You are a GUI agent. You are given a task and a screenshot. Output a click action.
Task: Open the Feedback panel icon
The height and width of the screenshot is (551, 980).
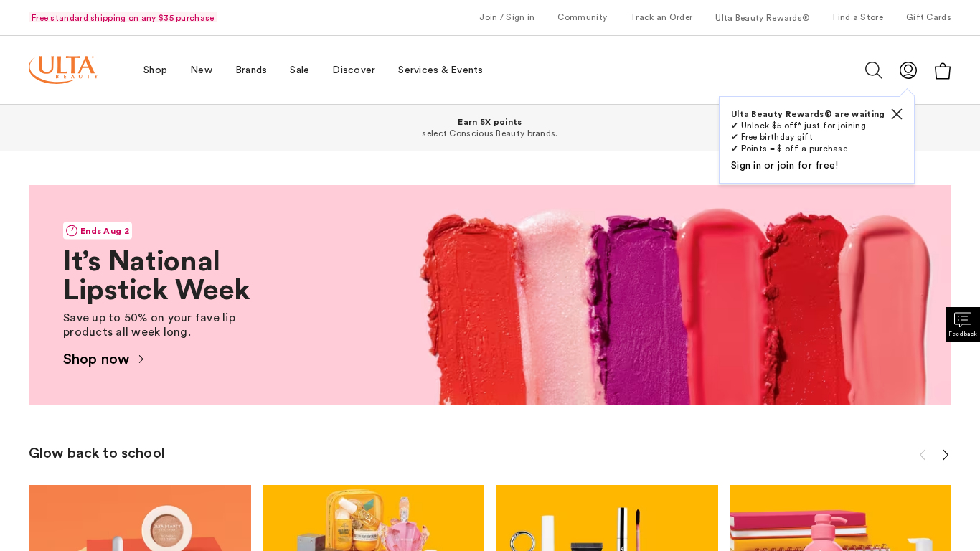click(x=962, y=324)
